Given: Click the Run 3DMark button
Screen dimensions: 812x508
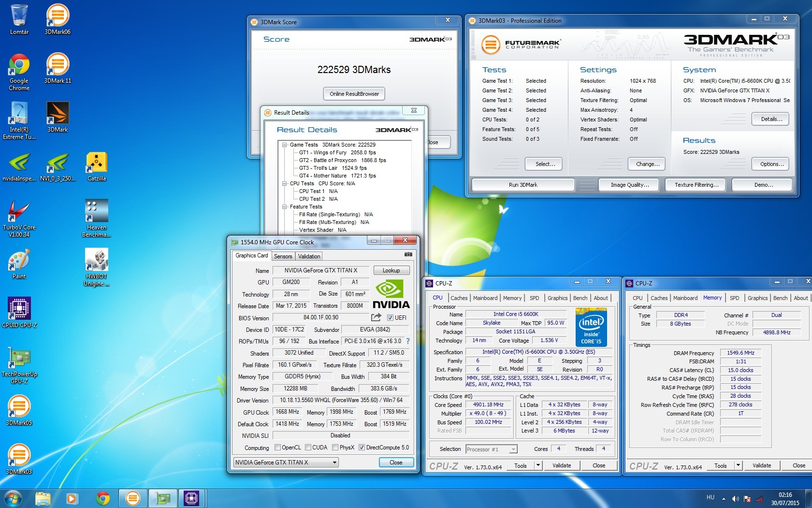Looking at the screenshot, I should [523, 185].
